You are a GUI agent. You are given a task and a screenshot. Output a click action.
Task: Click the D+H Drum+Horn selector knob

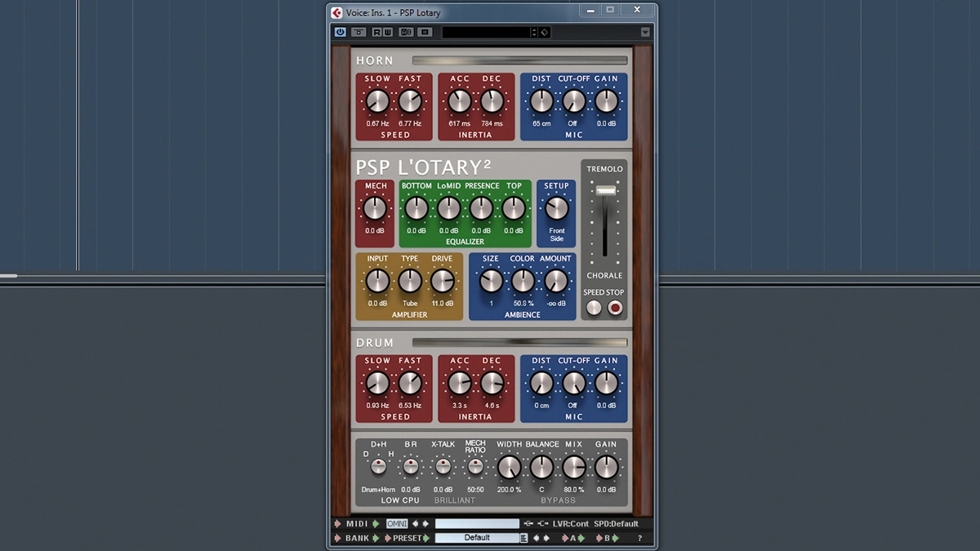(378, 467)
